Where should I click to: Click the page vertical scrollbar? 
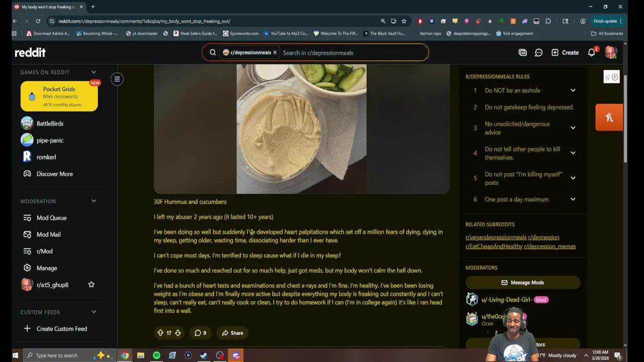click(x=625, y=119)
